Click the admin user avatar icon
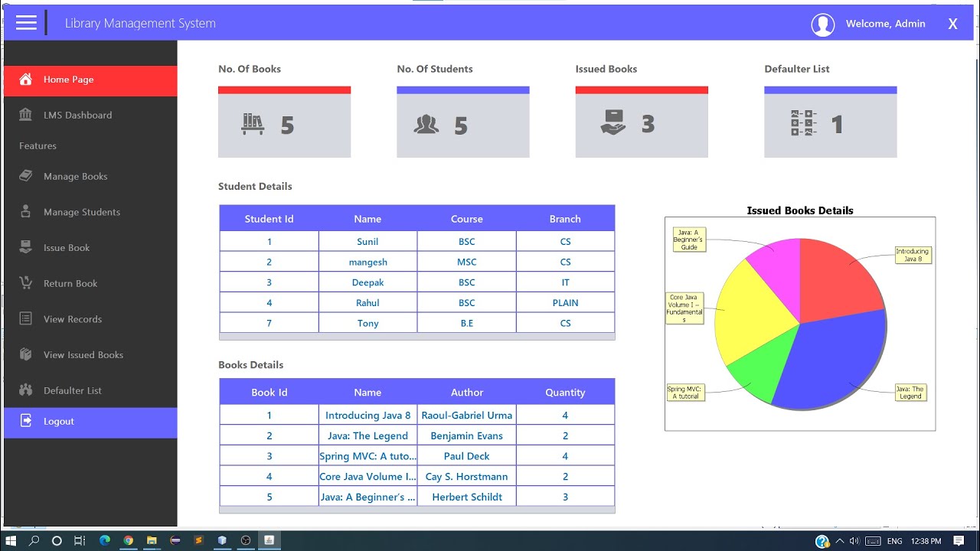980x551 pixels. (823, 24)
